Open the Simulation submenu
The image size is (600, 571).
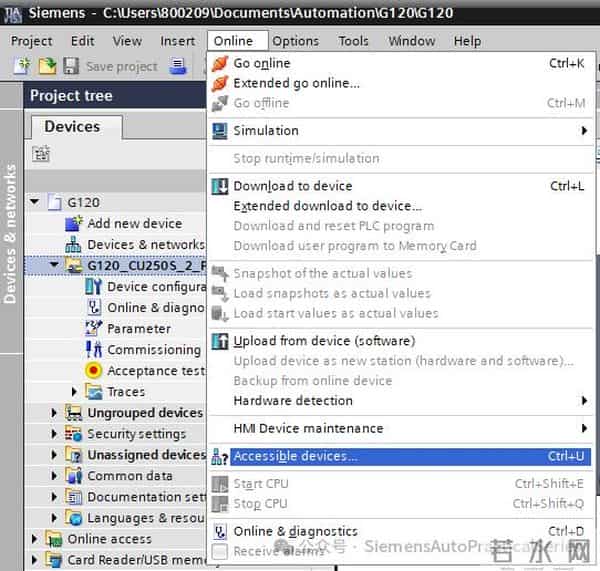click(266, 130)
